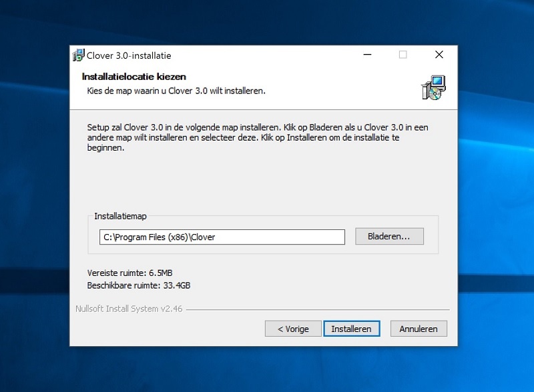Click the installer icon in title bar
The image size is (534, 392).
tap(78, 55)
